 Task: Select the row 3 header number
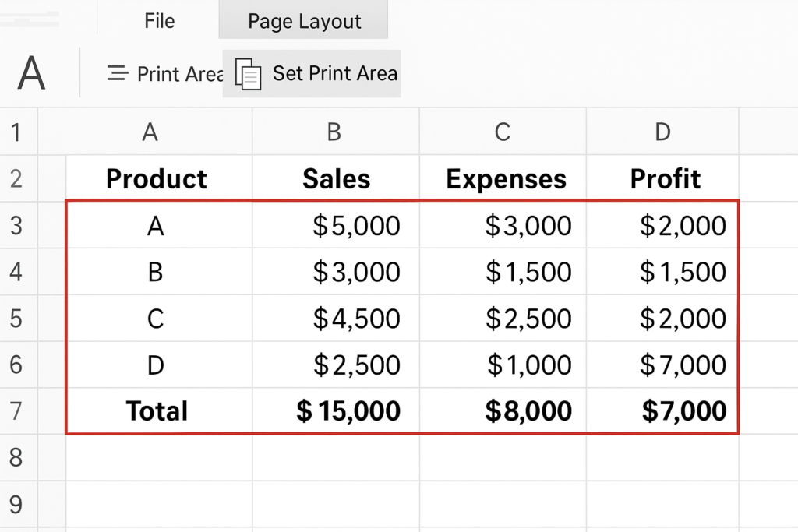[15, 226]
